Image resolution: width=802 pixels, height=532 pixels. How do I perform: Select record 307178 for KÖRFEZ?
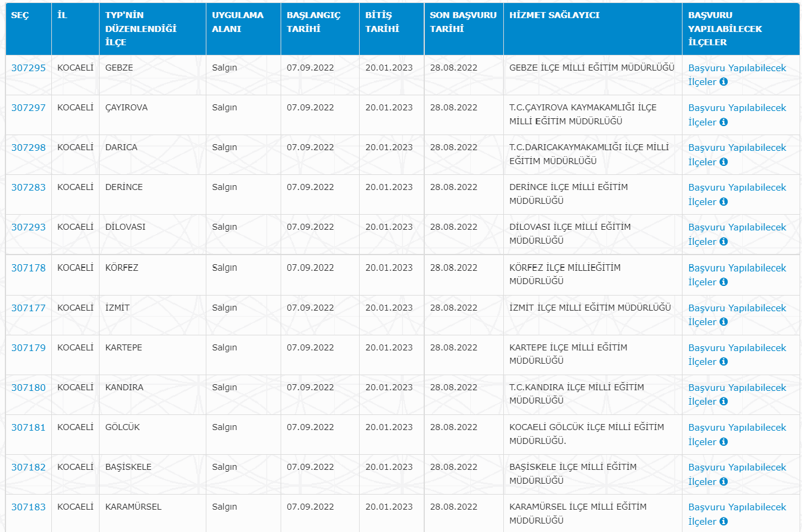pyautogui.click(x=28, y=268)
